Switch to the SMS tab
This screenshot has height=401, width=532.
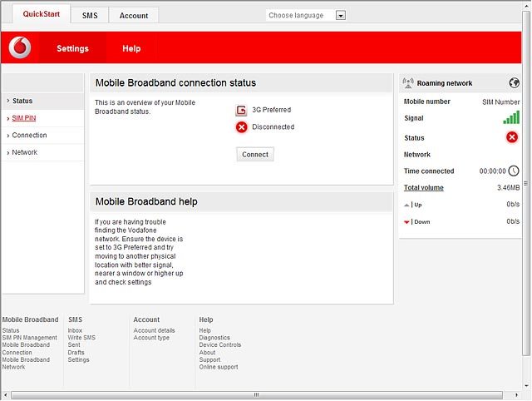90,15
